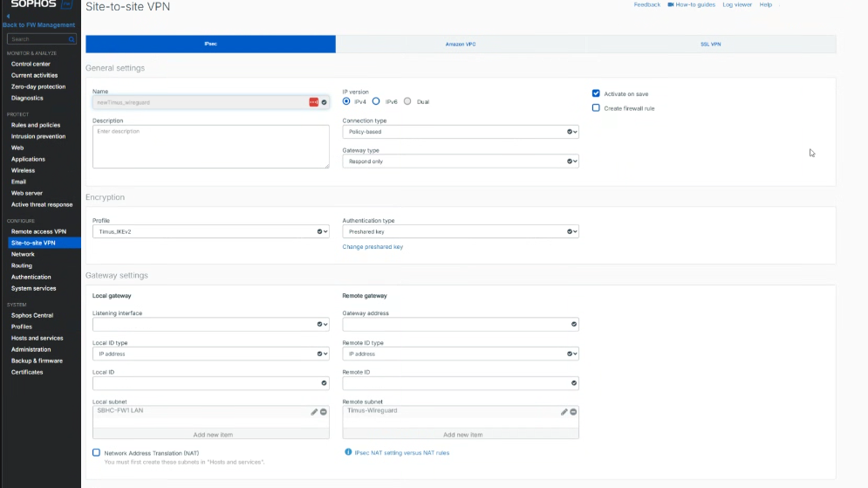Click the sidebar Search box
Viewport: 868px width, 488px height.
point(42,39)
